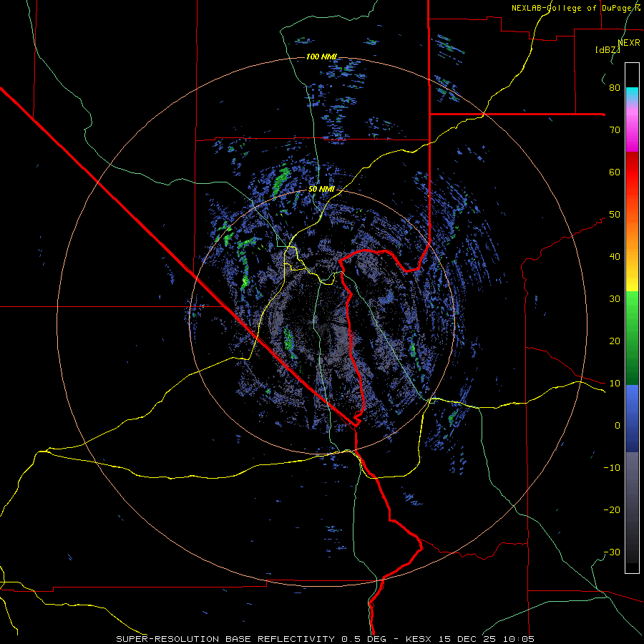Click the -20 value on the dBZ scale
This screenshot has height=644, width=644.
[x=612, y=509]
